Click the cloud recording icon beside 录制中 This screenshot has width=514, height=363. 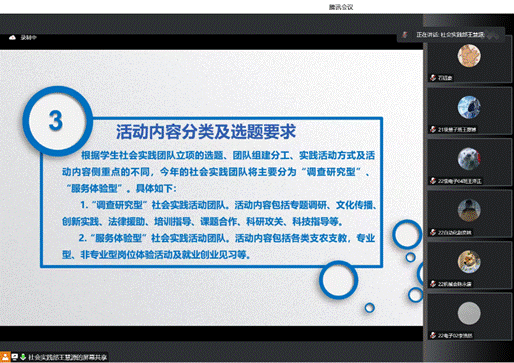[12, 37]
